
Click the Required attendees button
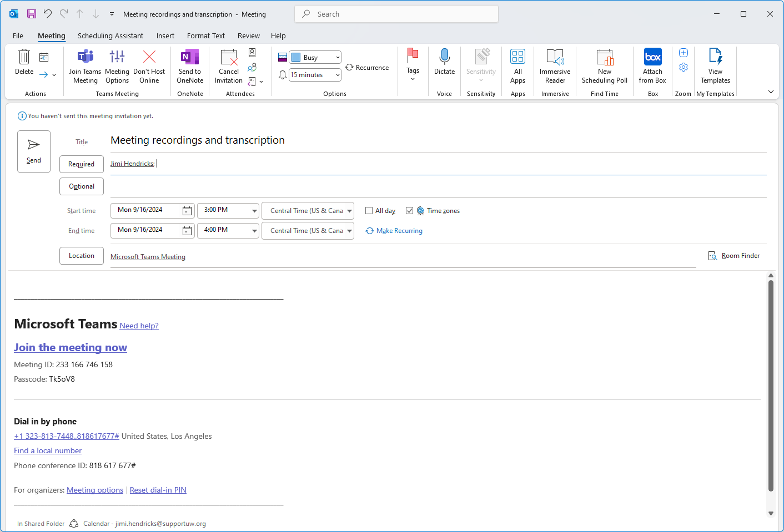(x=82, y=164)
